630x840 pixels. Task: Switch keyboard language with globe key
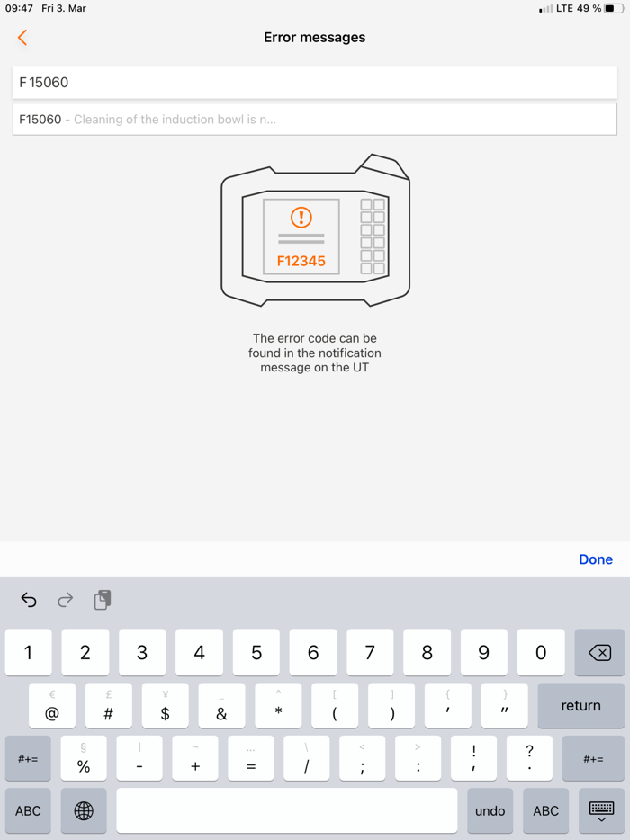[x=84, y=810]
